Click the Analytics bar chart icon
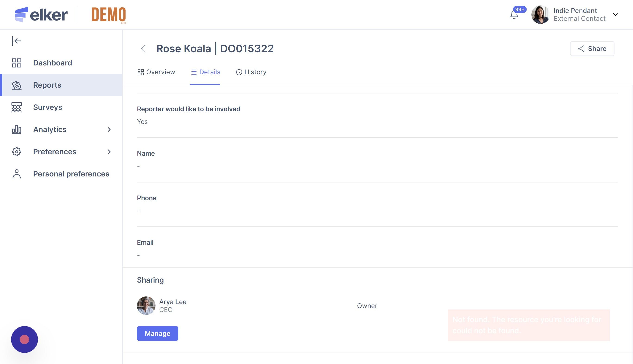 (16, 130)
